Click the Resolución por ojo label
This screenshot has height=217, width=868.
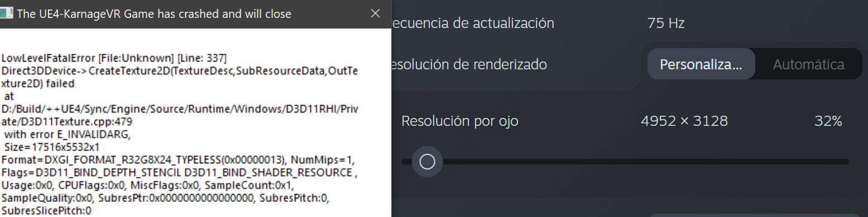(459, 121)
